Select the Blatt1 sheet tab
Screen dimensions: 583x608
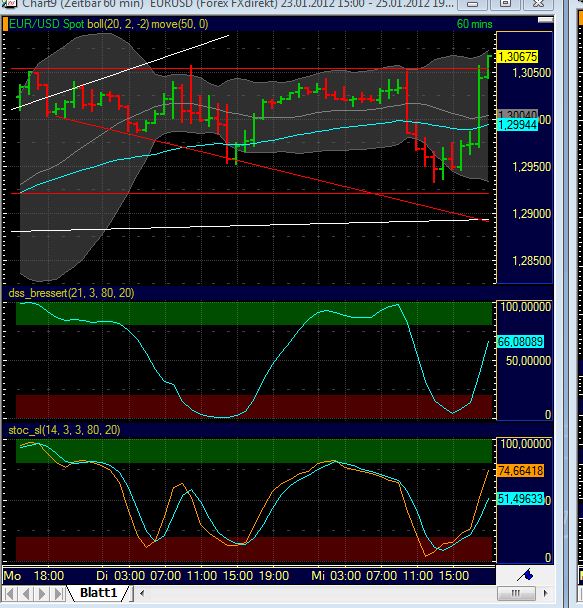98,593
